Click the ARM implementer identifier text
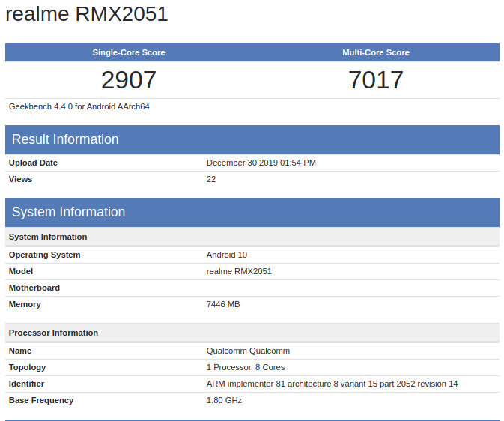The height and width of the screenshot is (421, 504). 332,384
